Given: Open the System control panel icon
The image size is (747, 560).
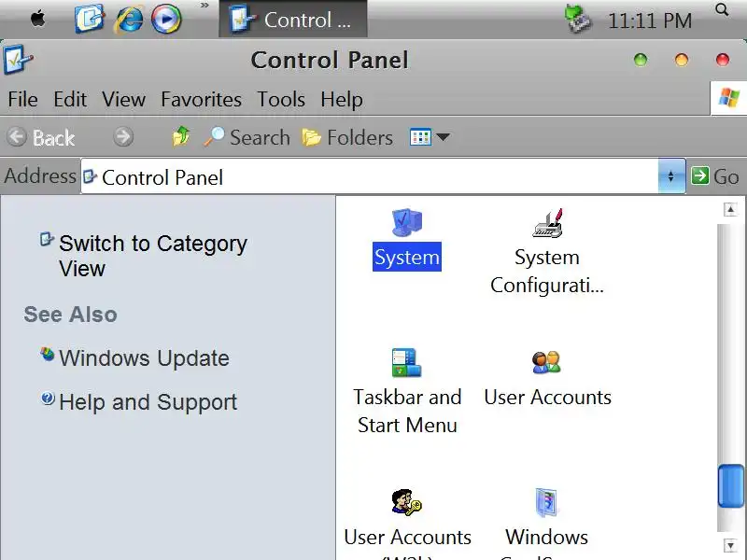Looking at the screenshot, I should pos(406,223).
